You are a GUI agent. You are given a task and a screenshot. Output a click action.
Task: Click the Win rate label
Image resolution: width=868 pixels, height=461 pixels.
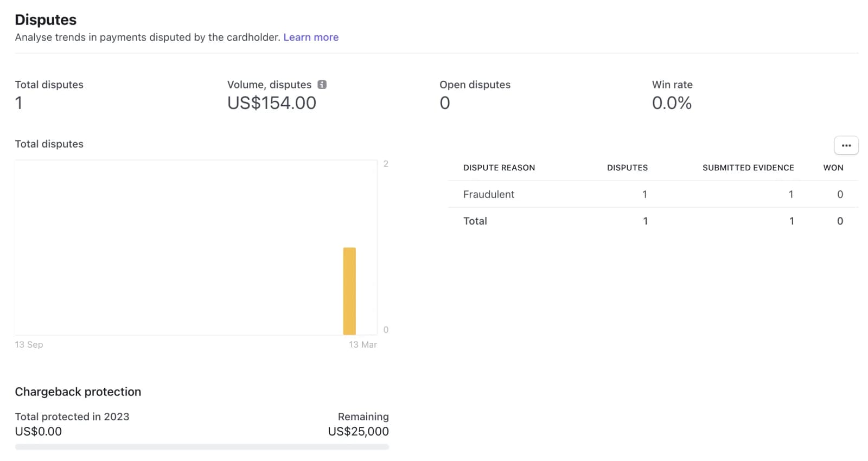coord(672,85)
